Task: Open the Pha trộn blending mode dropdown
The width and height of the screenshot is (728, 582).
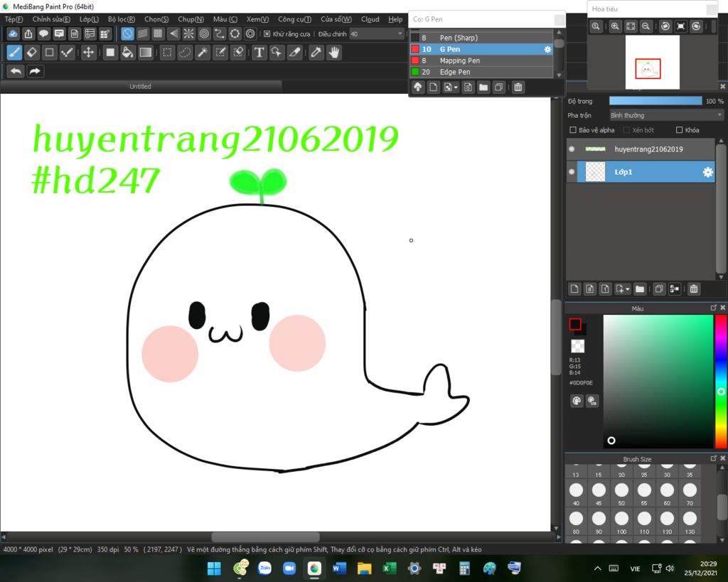Action: [667, 115]
